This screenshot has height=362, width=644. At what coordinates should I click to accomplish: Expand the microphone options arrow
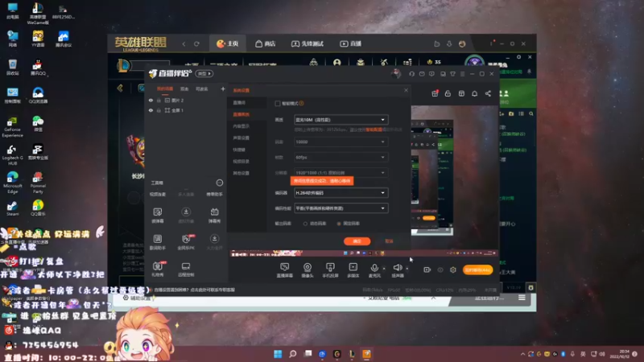[x=384, y=269]
